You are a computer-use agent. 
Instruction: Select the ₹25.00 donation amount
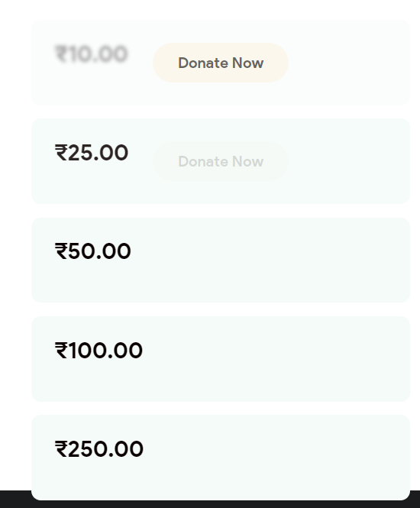92,153
